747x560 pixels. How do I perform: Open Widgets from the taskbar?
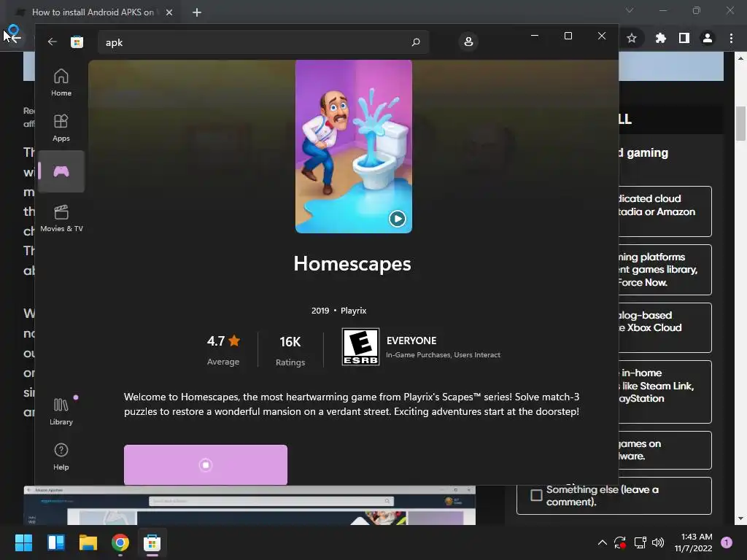56,542
